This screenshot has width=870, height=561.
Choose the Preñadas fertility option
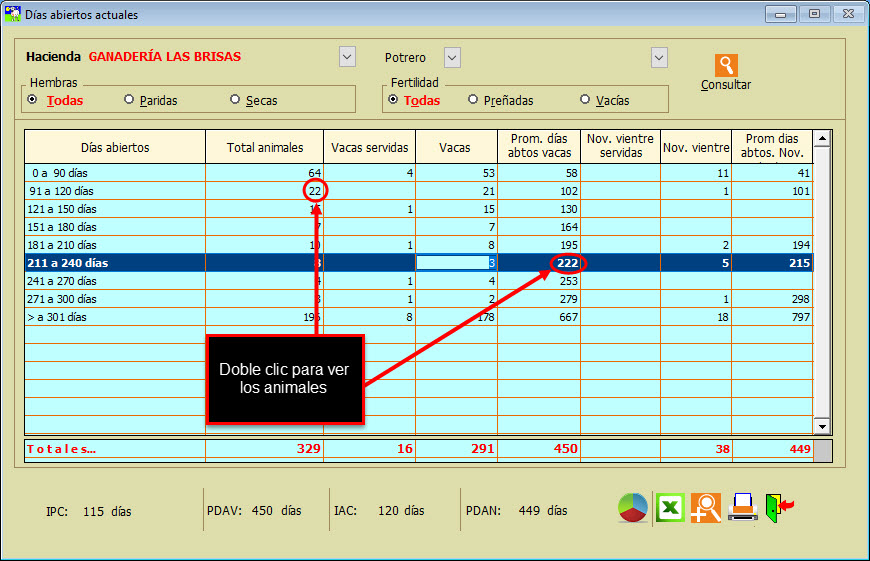pos(473,100)
